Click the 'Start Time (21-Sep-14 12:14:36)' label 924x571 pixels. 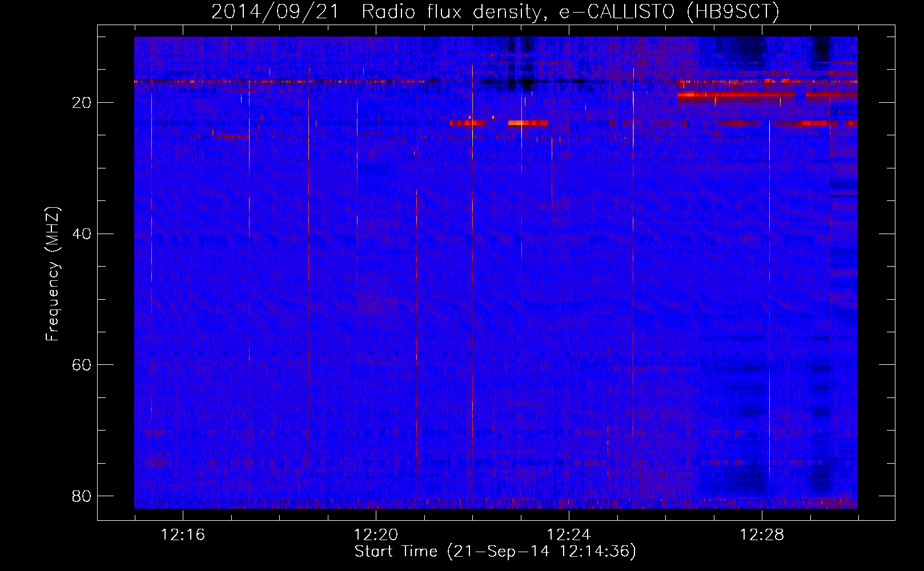click(x=495, y=552)
